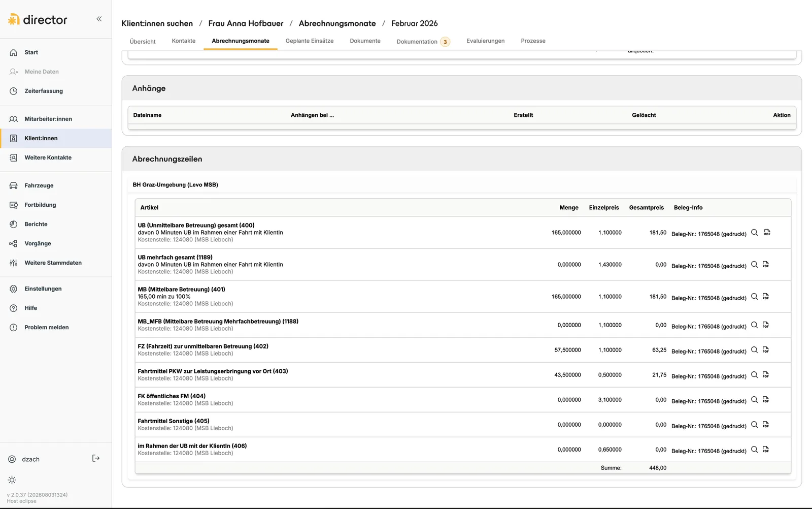This screenshot has width=812, height=509.
Task: View receipt for Fahrtmittel Sonstige (405)
Action: pos(755,424)
